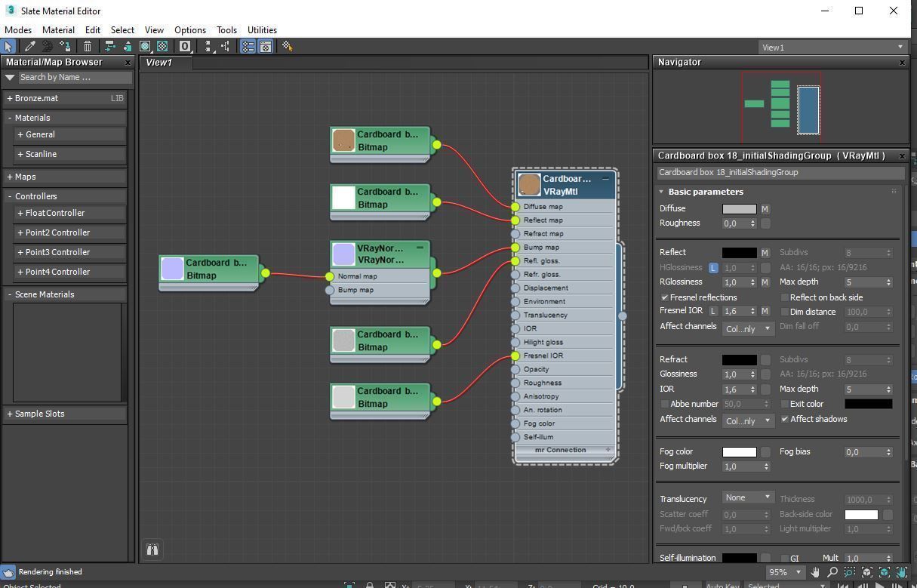This screenshot has width=917, height=588.
Task: Open the Diffuse color swatch
Action: click(x=739, y=209)
